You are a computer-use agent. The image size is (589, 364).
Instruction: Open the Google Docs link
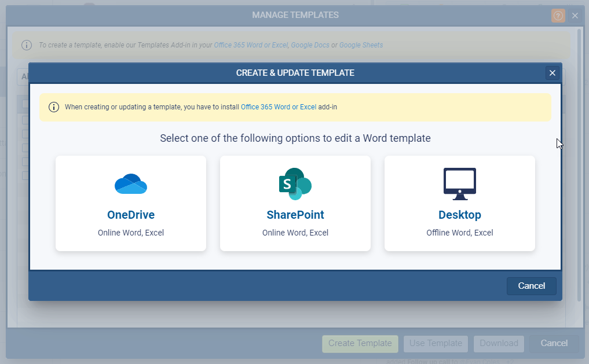(310, 45)
